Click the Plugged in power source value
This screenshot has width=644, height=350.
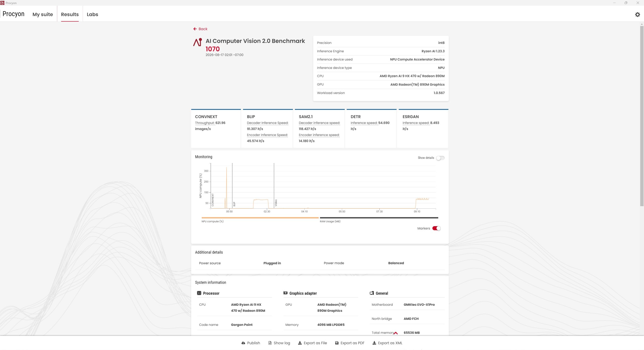tap(272, 263)
